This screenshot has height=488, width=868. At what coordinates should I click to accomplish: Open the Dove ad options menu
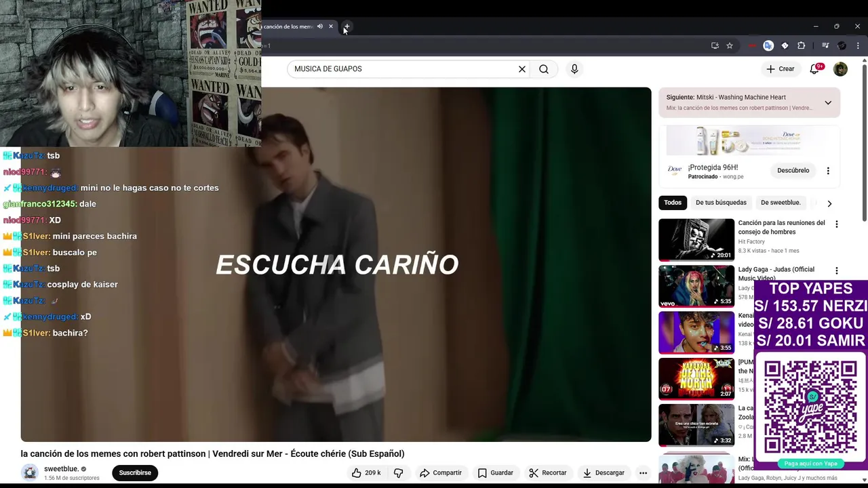point(828,171)
